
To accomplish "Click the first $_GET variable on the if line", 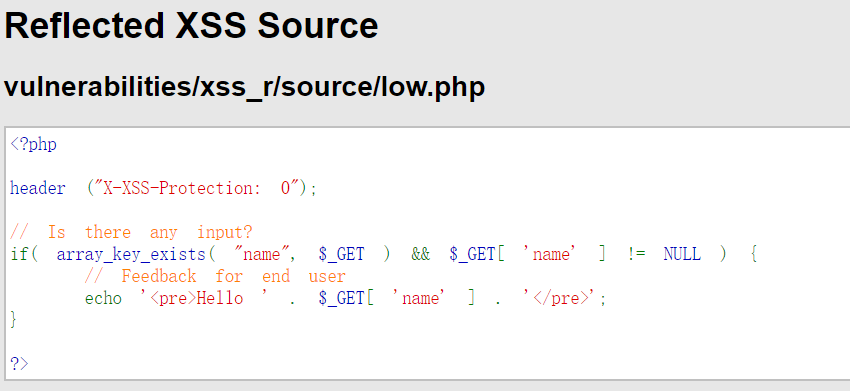I will click(x=342, y=254).
